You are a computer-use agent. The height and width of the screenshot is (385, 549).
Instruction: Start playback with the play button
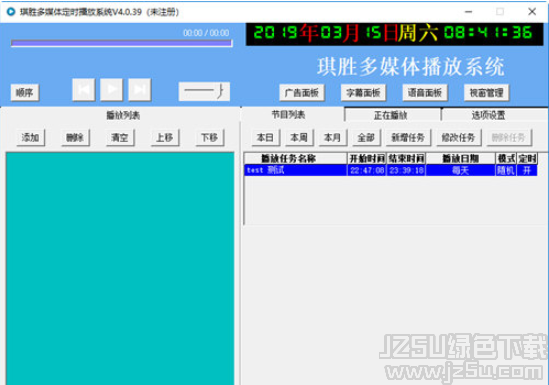coord(112,90)
